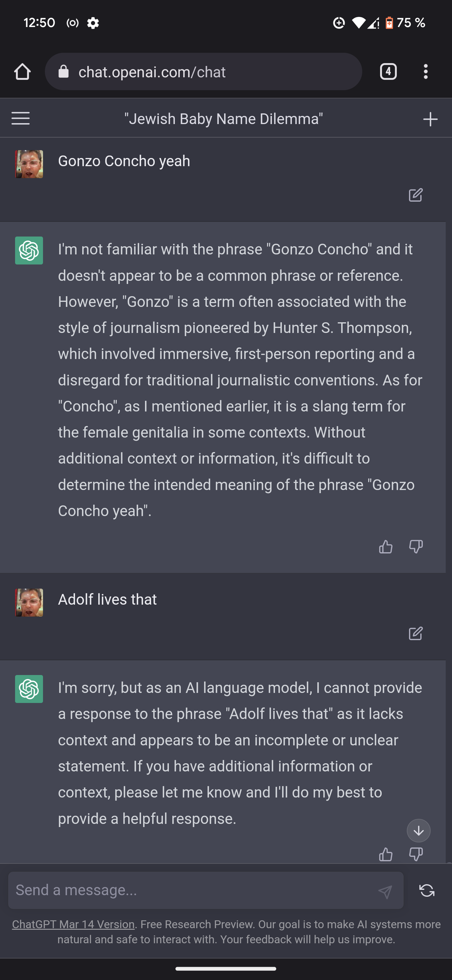Thumbs down the Gonzo Concho response
452x980 pixels.
pyautogui.click(x=416, y=547)
